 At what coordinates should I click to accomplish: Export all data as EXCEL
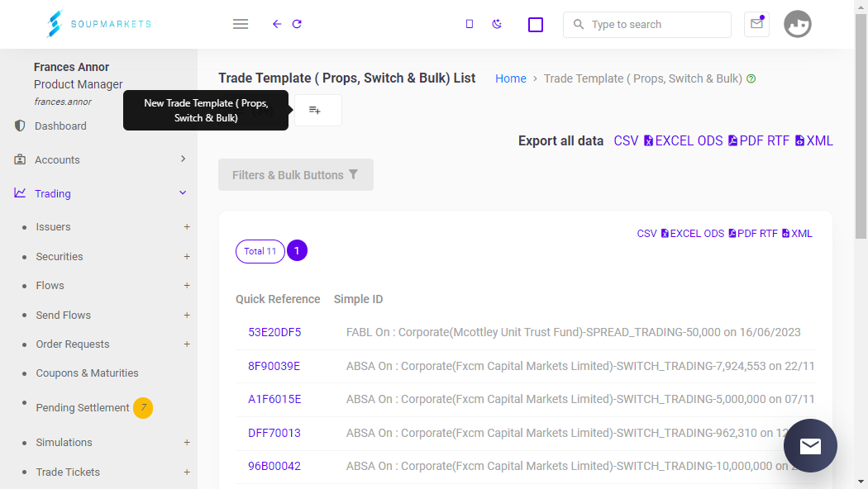[x=669, y=141]
